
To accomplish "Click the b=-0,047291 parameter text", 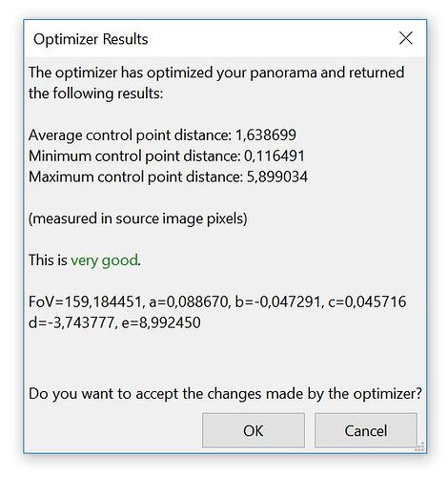I will [x=279, y=301].
